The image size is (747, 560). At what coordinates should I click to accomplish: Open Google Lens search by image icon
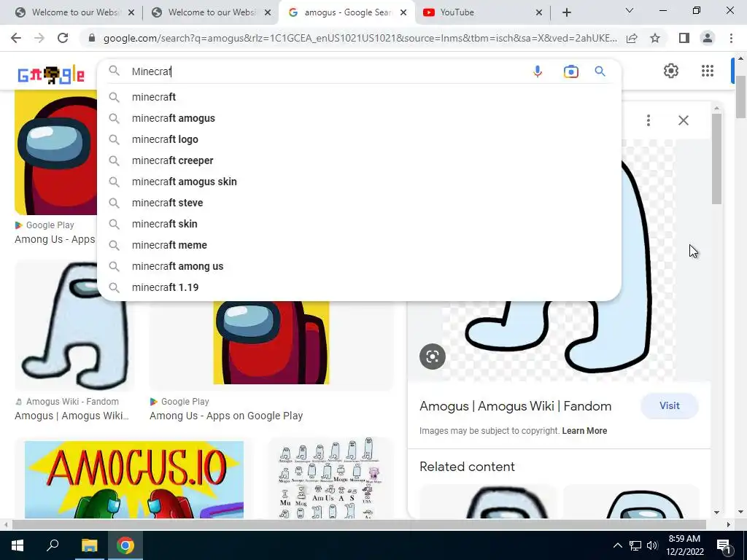tap(570, 71)
